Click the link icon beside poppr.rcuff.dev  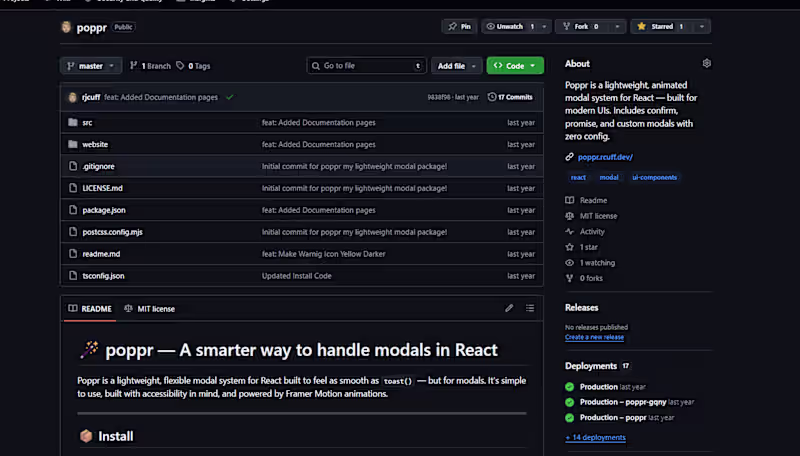tap(569, 157)
